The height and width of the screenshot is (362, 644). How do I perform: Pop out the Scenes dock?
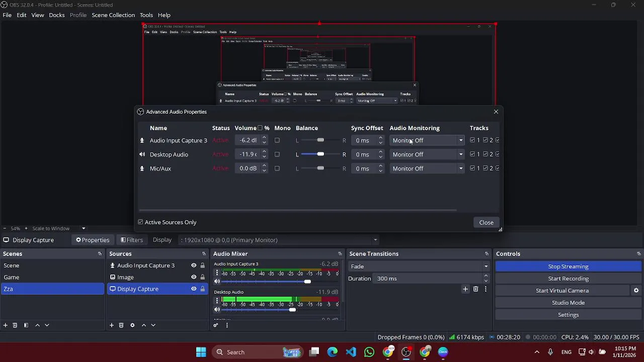[100, 254]
